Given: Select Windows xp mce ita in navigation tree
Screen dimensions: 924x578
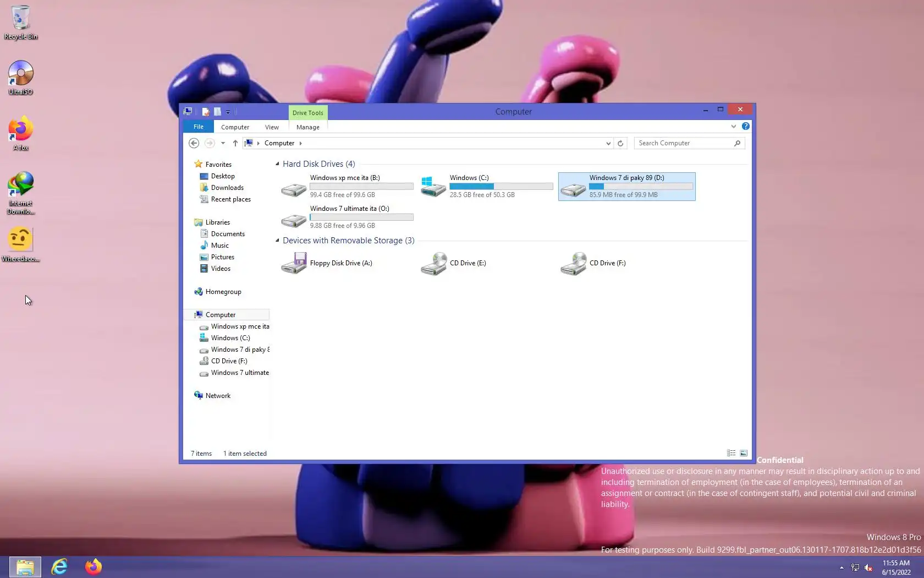Looking at the screenshot, I should tap(240, 326).
